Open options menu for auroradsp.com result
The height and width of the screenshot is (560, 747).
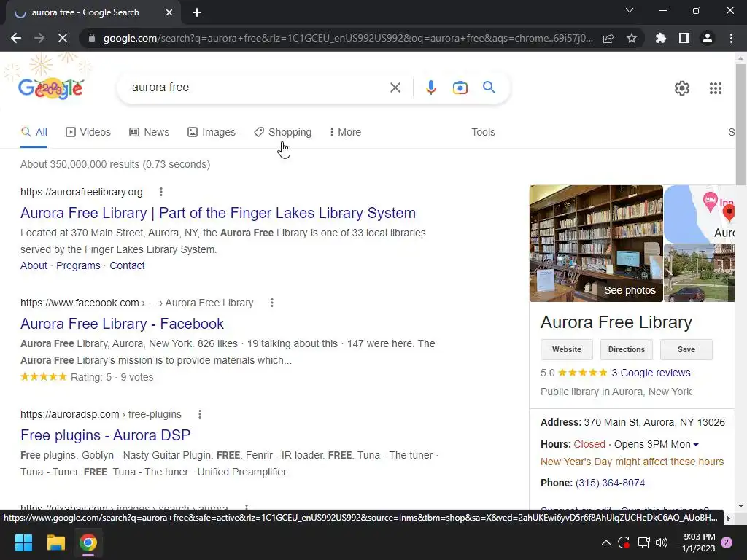(x=200, y=414)
